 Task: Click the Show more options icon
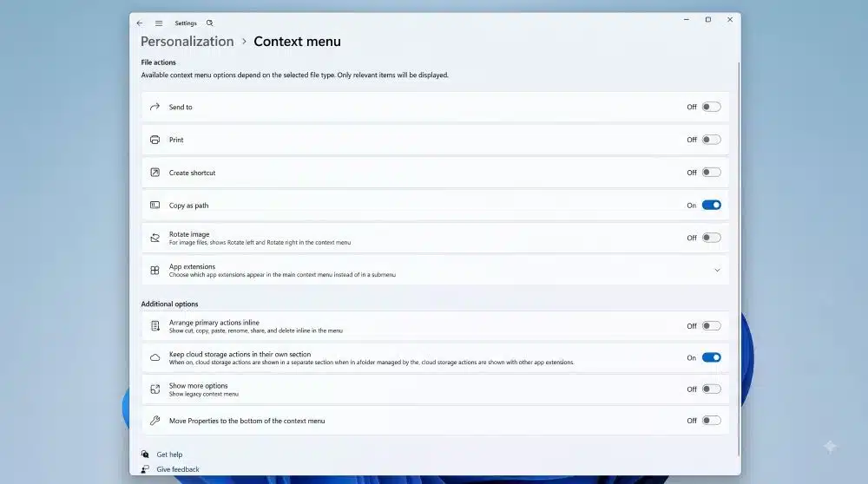coord(155,389)
